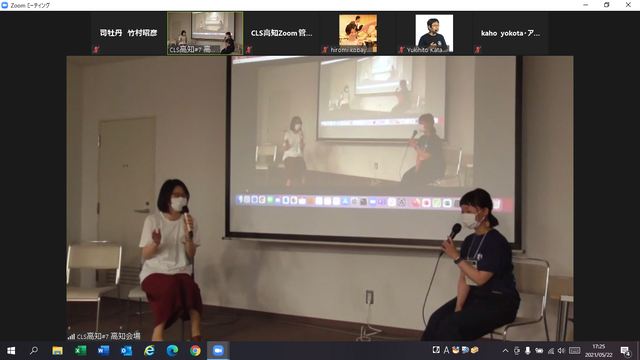Click the USB/device tray icon
The height and width of the screenshot is (360, 640).
tap(517, 351)
